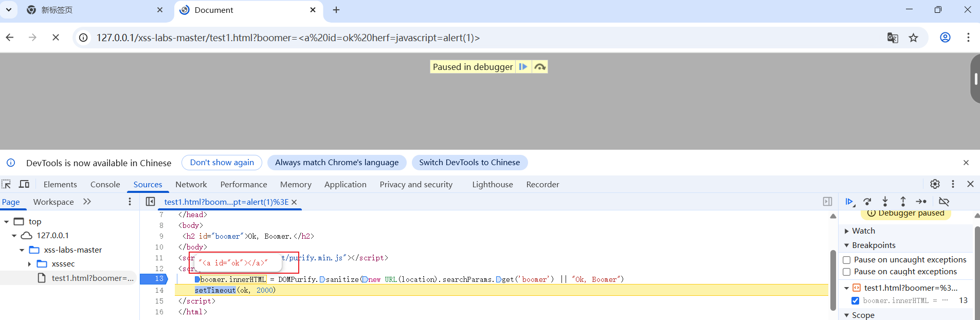Open the tab search dropdown

[x=9, y=10]
